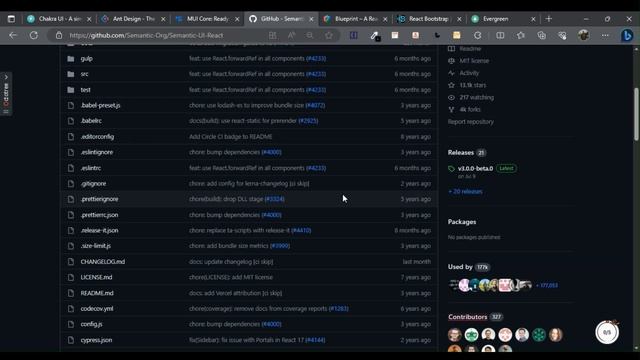The width and height of the screenshot is (640, 360).
Task: Click file icon beside cypress.json
Action: (71, 340)
